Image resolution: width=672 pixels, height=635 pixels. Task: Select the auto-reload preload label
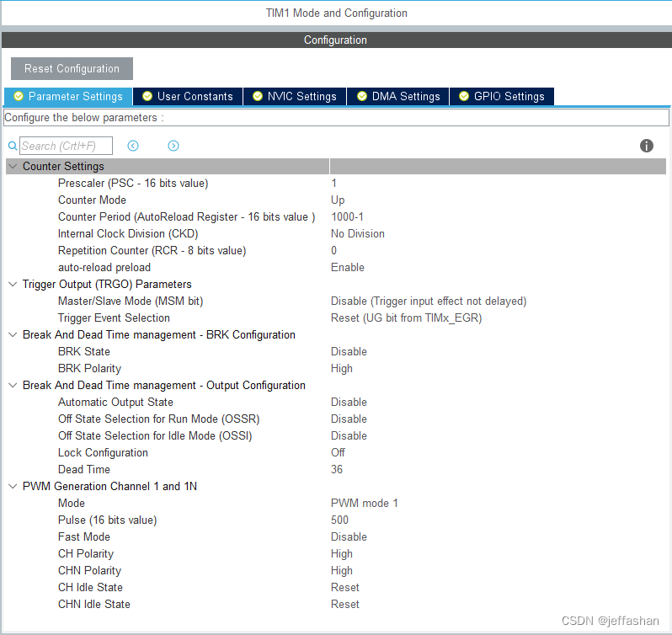tap(104, 267)
